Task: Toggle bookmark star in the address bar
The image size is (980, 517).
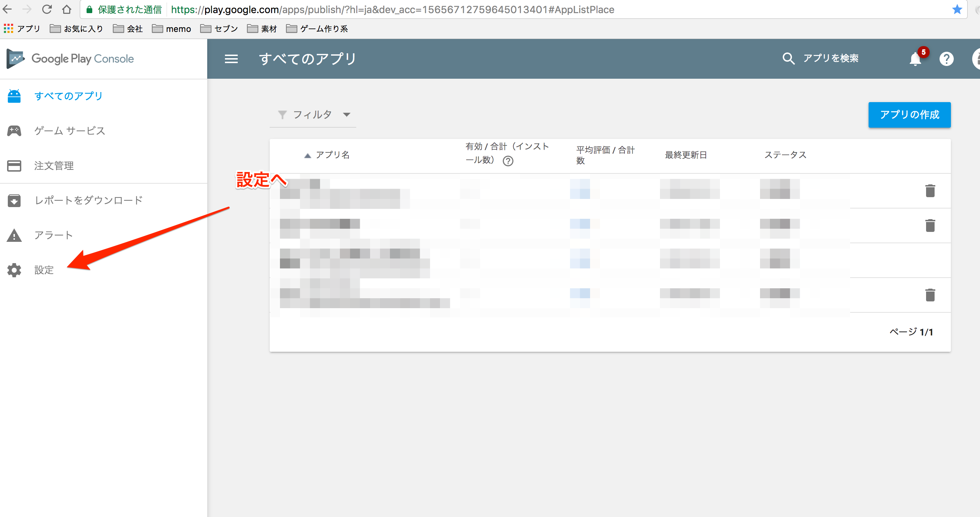Action: click(x=957, y=9)
